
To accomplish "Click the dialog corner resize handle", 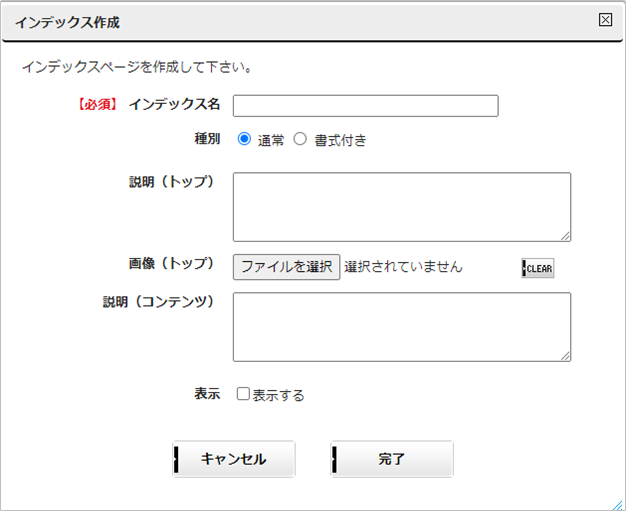I will coord(617,505).
